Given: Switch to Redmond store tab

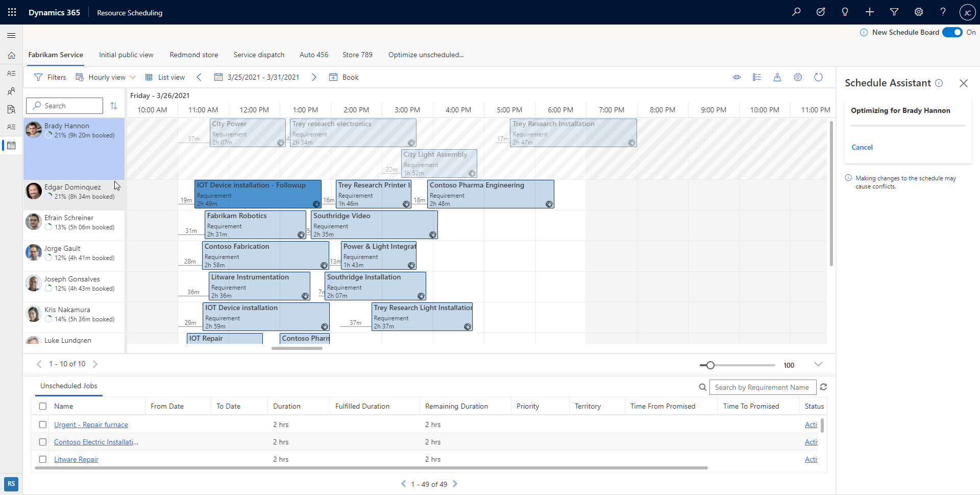Looking at the screenshot, I should pos(194,55).
